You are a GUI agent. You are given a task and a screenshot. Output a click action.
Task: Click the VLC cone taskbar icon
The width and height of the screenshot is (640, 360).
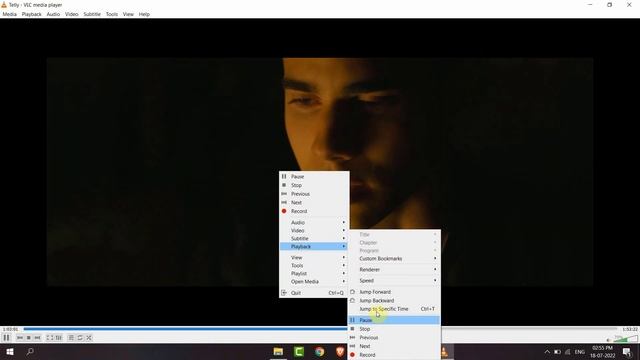click(444, 352)
